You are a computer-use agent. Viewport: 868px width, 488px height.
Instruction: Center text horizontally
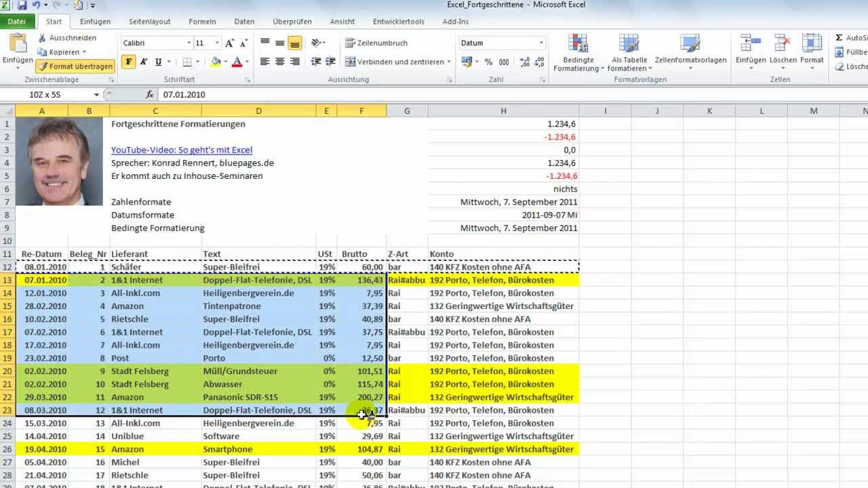click(x=279, y=62)
